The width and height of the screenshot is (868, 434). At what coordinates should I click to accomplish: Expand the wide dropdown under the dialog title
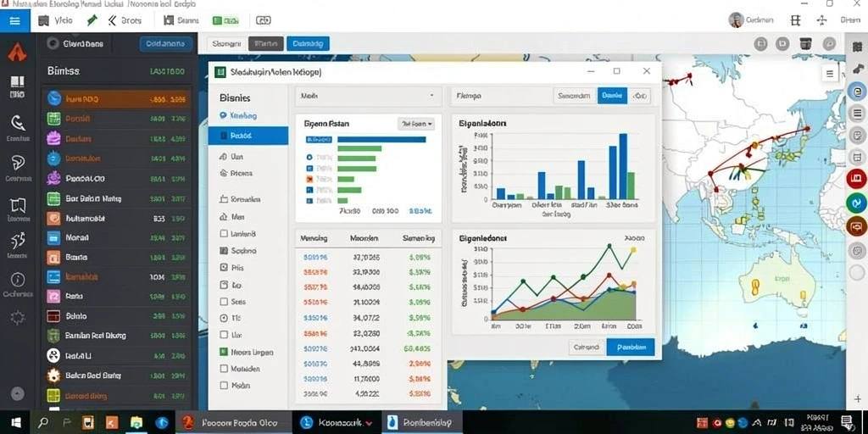click(x=368, y=96)
